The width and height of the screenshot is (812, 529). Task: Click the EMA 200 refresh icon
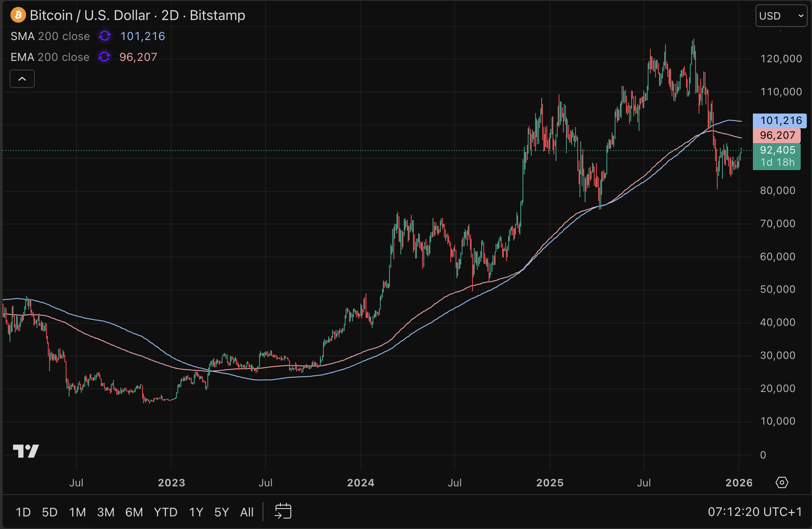click(104, 57)
